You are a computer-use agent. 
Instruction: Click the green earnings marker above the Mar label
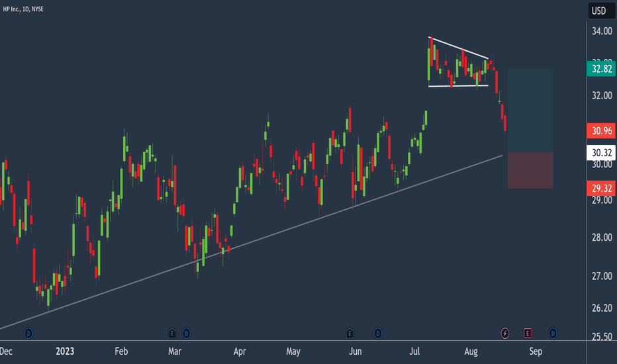coord(172,334)
